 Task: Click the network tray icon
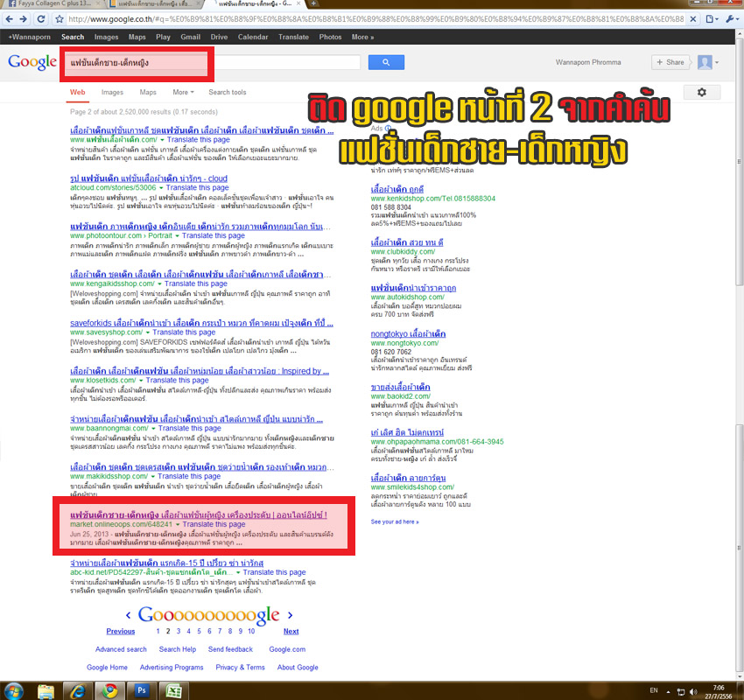point(681,692)
